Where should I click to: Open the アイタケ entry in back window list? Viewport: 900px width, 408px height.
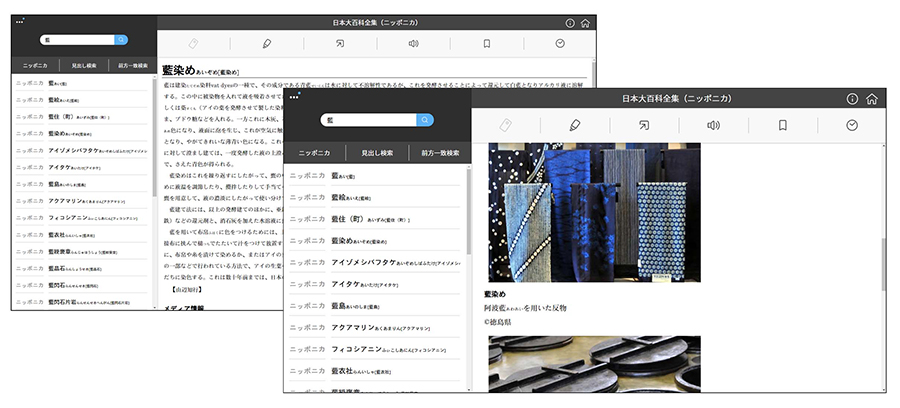point(82,167)
